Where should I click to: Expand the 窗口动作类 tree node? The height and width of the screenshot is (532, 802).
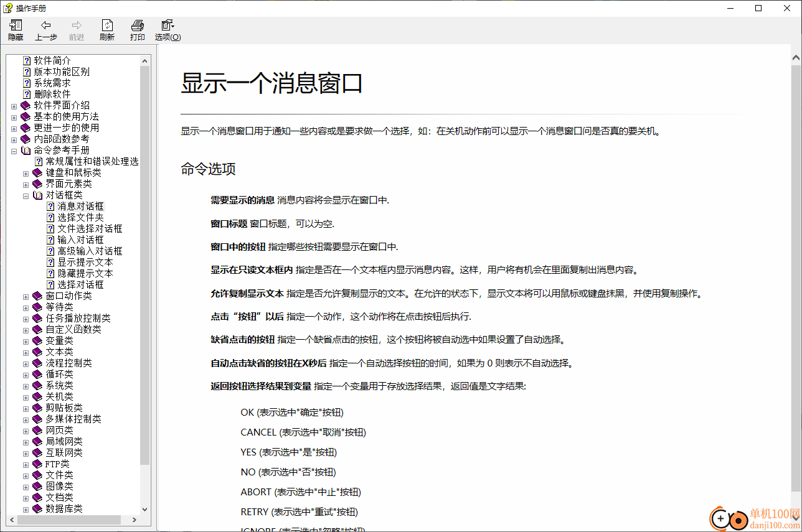(x=26, y=296)
